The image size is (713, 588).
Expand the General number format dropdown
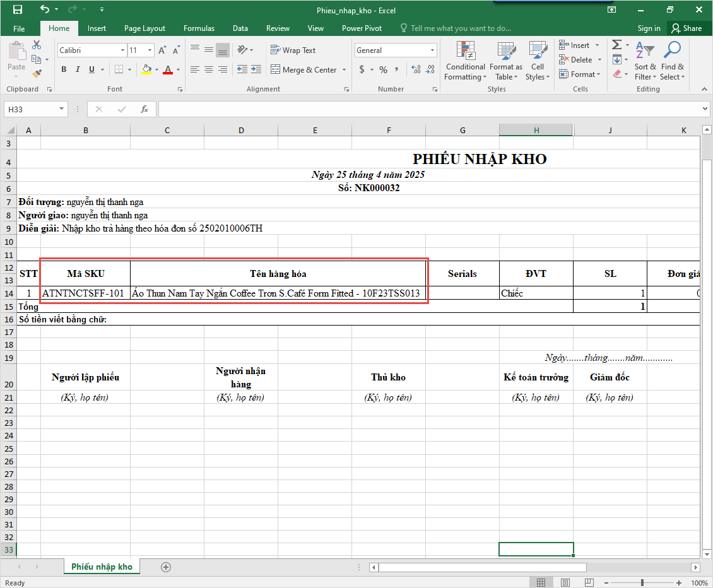433,50
